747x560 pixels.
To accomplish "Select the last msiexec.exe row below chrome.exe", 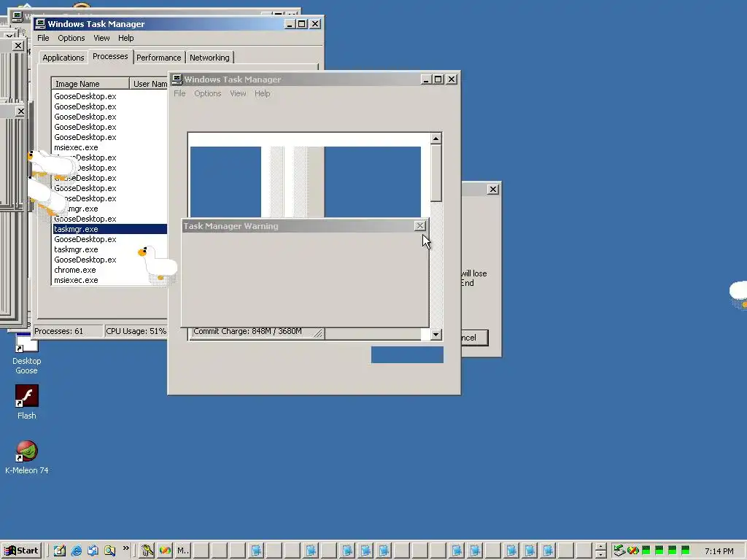I will pyautogui.click(x=109, y=280).
